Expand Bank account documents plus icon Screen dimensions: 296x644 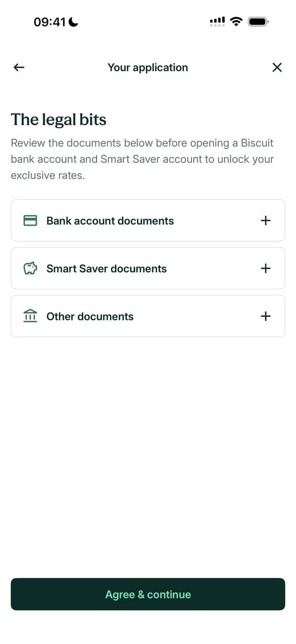click(x=266, y=221)
